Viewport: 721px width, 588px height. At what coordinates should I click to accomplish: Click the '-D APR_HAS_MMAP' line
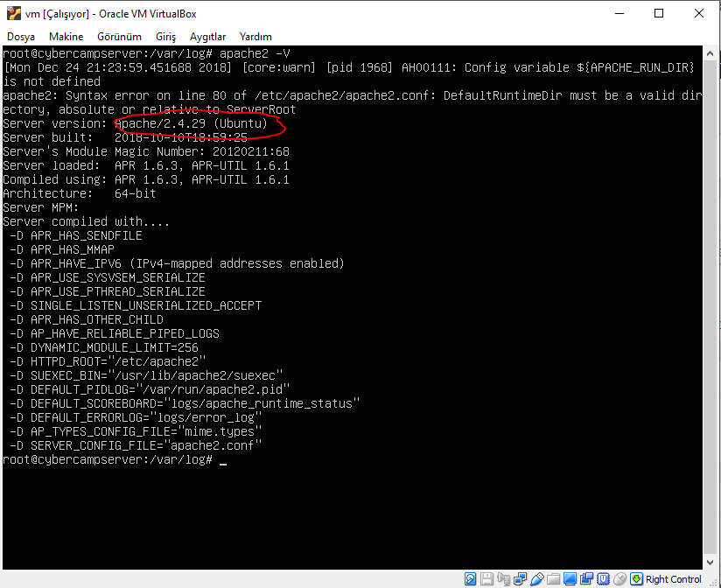[62, 249]
